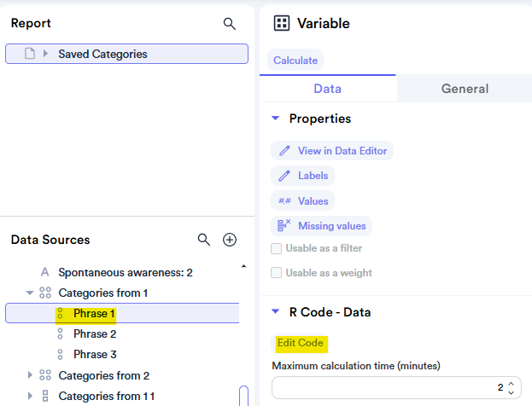Switch to the General tab
Screen dimensions: 532x406
[465, 89]
